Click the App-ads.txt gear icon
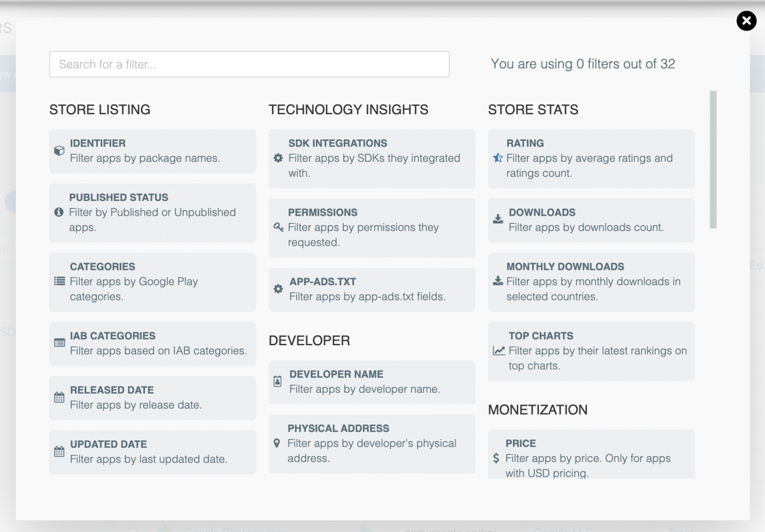The height and width of the screenshot is (532, 765). point(278,289)
